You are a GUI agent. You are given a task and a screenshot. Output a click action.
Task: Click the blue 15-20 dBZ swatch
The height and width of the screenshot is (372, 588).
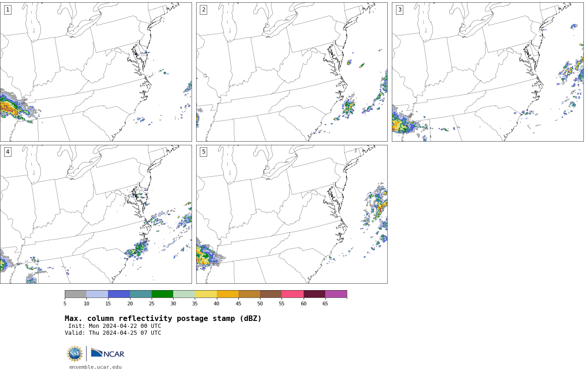tap(119, 294)
